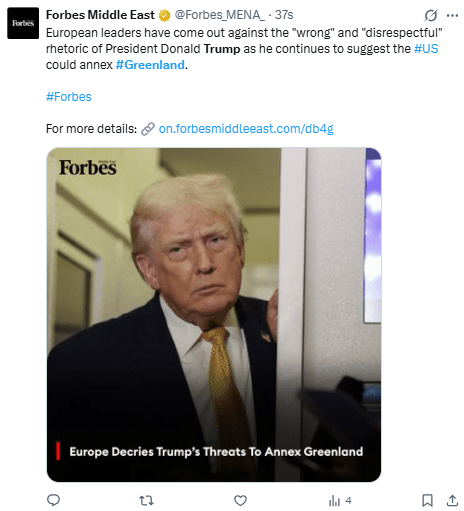Open the #Greenland hashtag
The image size is (464, 511).
(150, 65)
